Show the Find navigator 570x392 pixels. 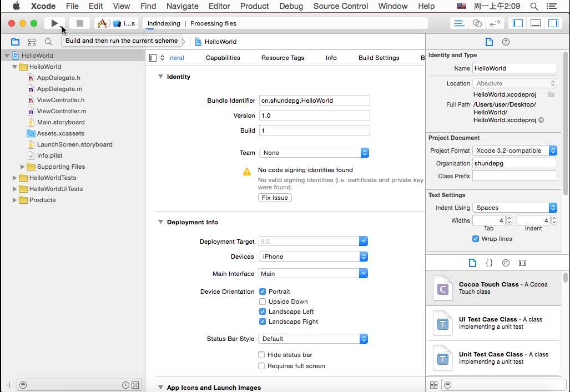coord(48,42)
